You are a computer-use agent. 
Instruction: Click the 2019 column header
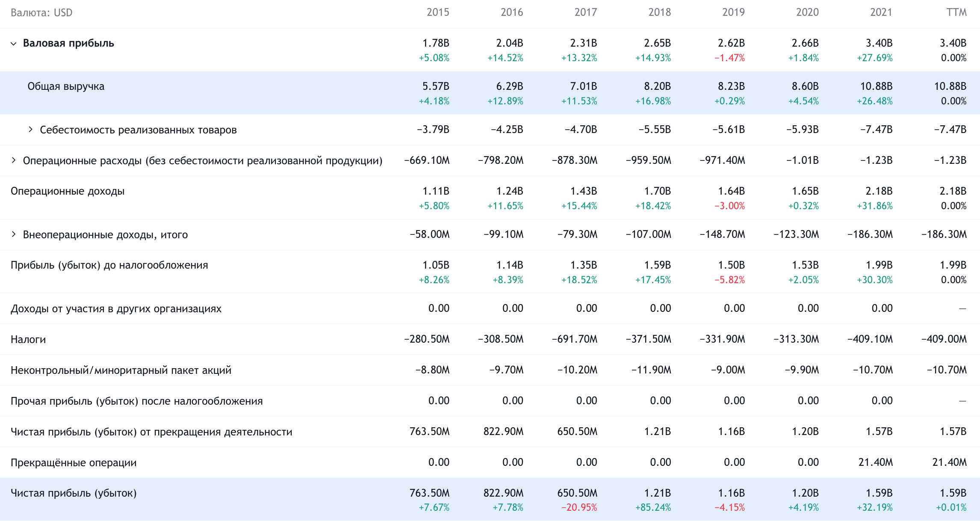coord(734,12)
